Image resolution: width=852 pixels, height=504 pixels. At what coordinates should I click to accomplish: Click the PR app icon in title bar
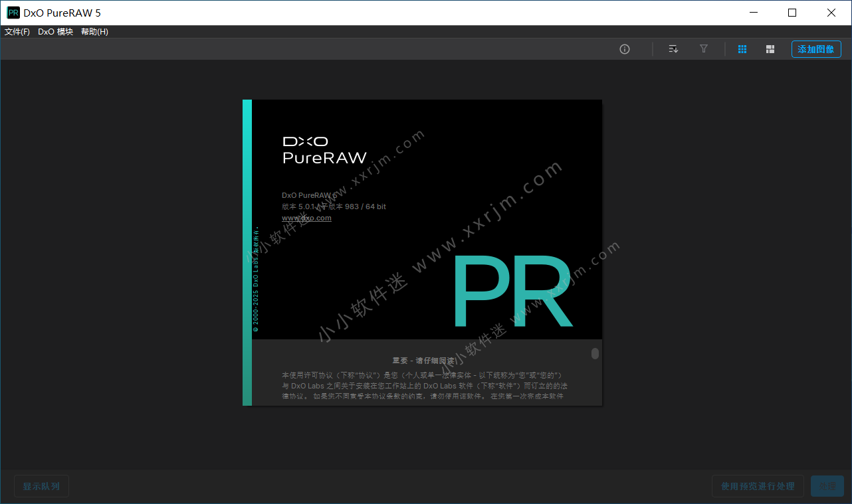(x=13, y=13)
